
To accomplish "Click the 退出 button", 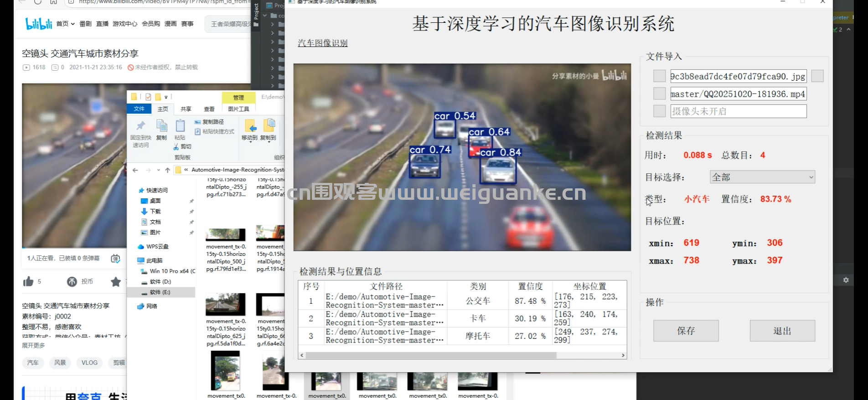I will (x=782, y=331).
